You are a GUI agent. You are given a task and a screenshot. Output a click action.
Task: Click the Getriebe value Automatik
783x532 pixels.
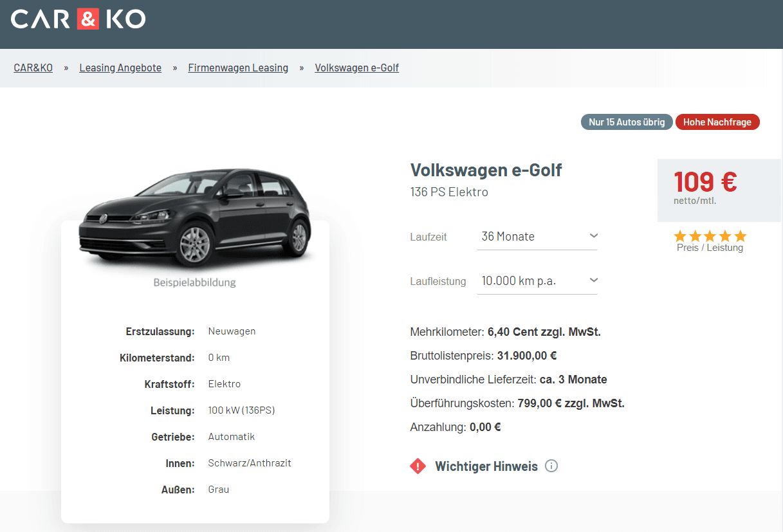[232, 437]
